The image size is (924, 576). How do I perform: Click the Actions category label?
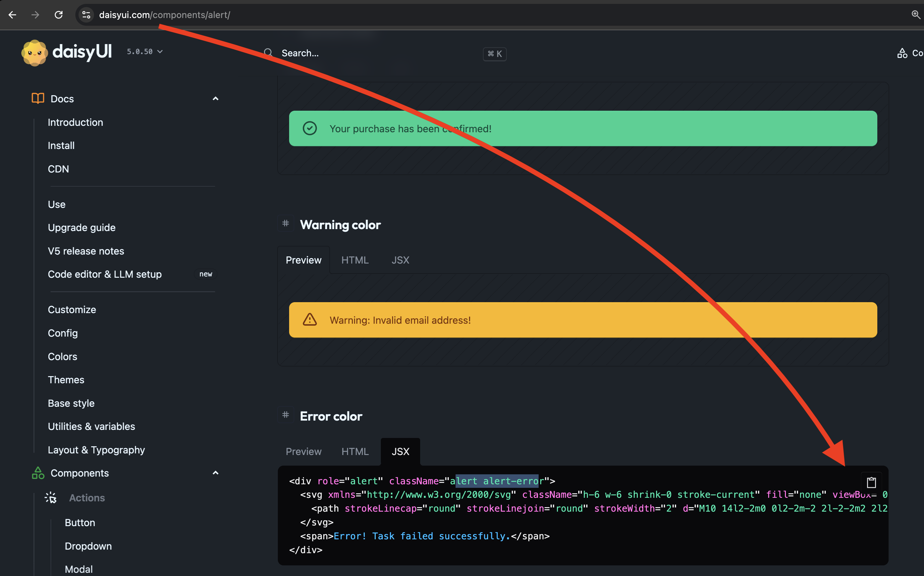click(x=87, y=498)
